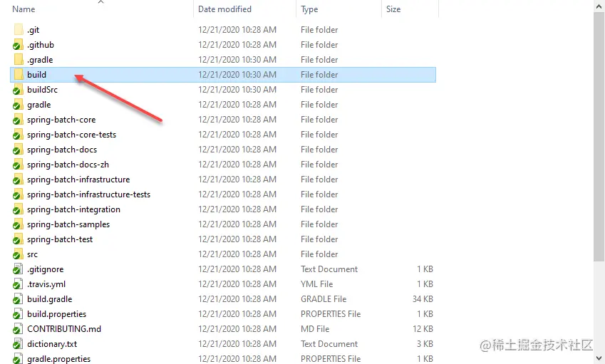Sort by the Size column header
This screenshot has height=364, width=605.
[x=393, y=9]
